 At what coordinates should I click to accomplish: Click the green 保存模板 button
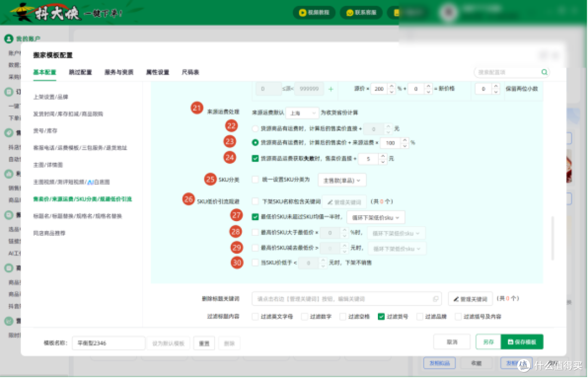[x=522, y=342]
